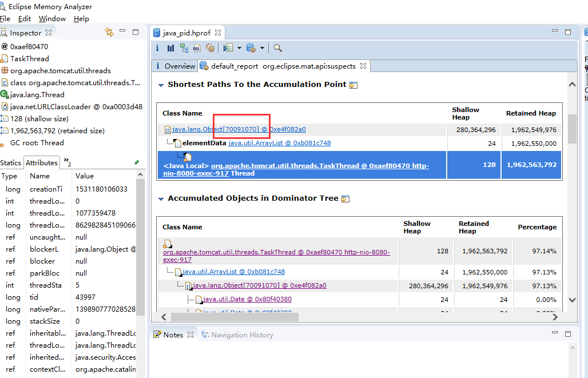Open the OQL query editor icon
Image resolution: width=588 pixels, height=378 pixels.
tap(197, 49)
